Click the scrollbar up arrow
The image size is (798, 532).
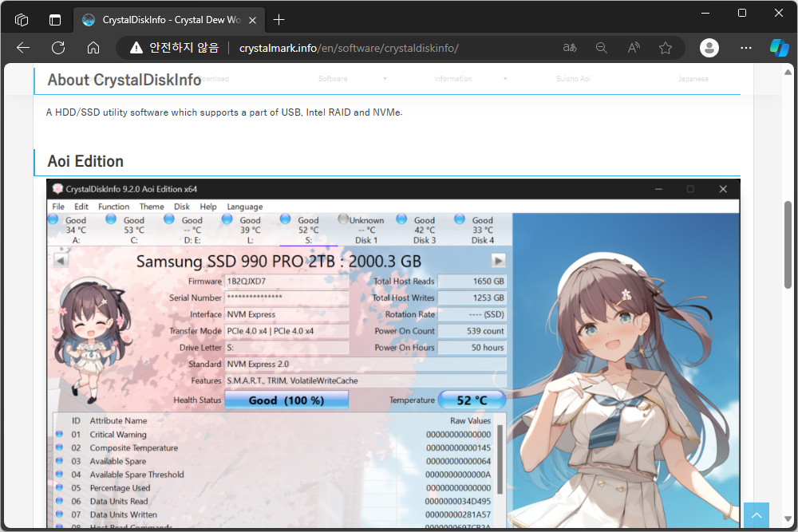coord(788,73)
